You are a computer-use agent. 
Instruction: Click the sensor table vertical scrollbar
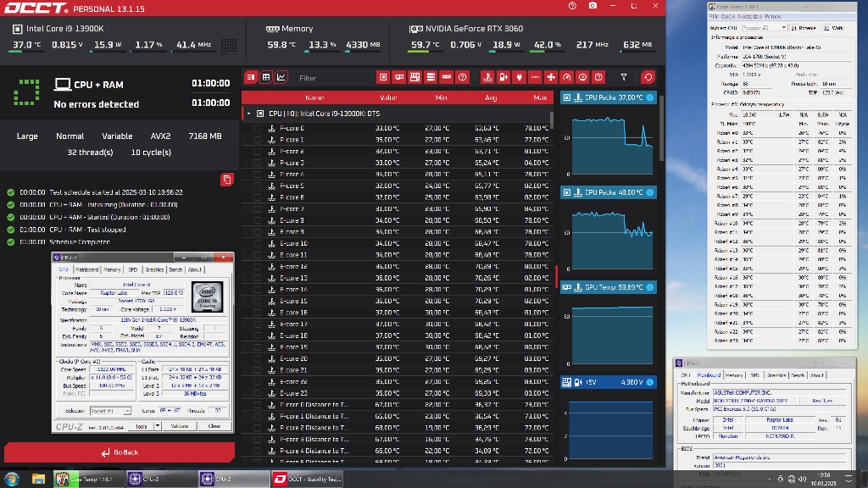coord(551,119)
